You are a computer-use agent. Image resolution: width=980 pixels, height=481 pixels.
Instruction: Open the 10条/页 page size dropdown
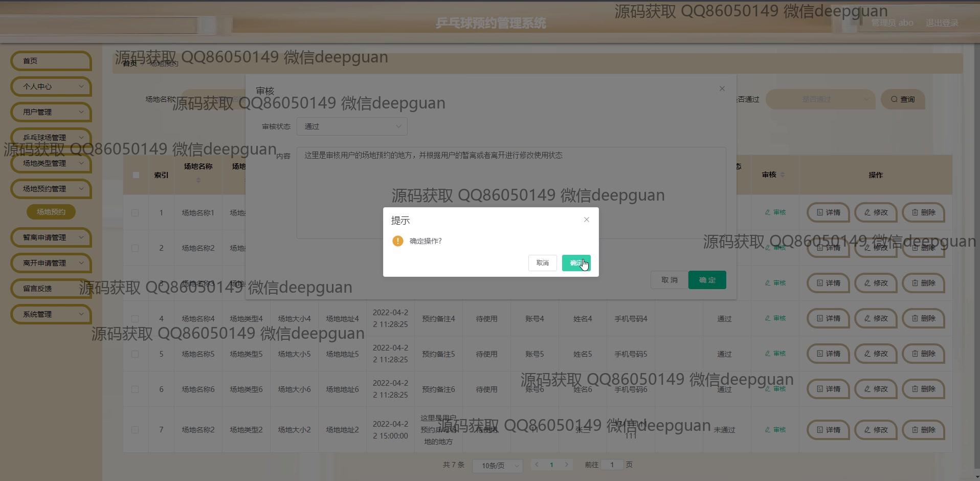coord(497,465)
